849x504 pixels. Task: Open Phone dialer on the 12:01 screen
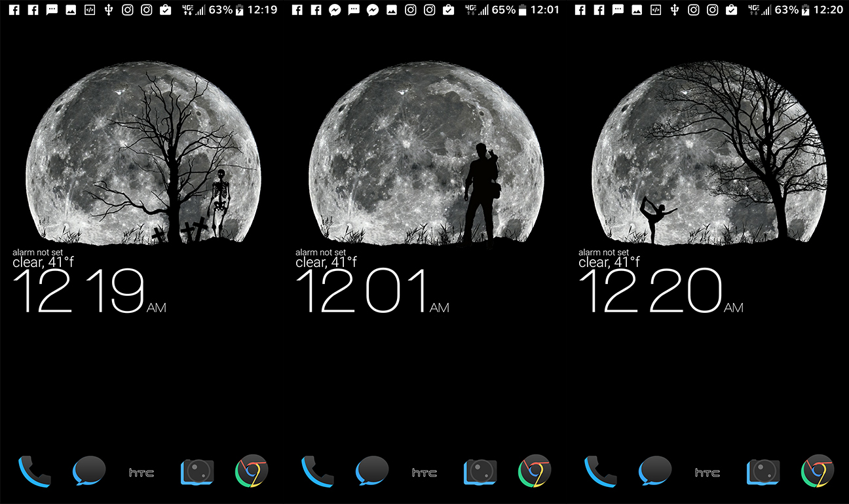(318, 472)
